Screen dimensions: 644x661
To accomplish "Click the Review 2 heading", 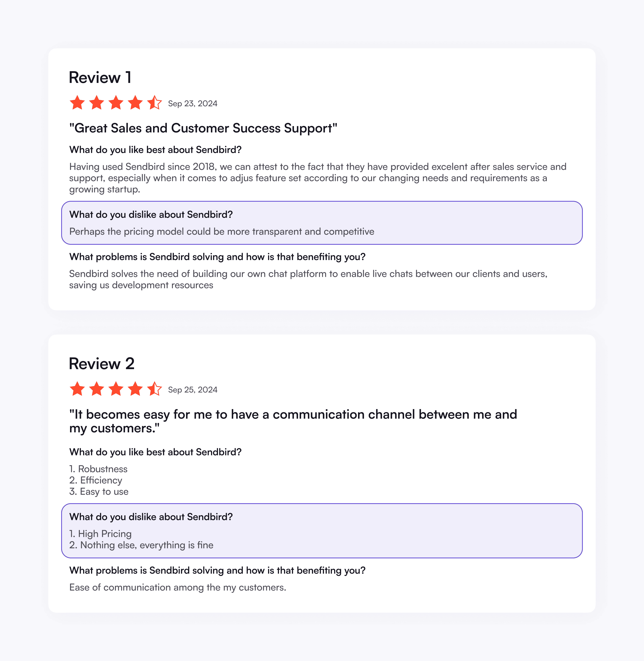I will [x=101, y=364].
